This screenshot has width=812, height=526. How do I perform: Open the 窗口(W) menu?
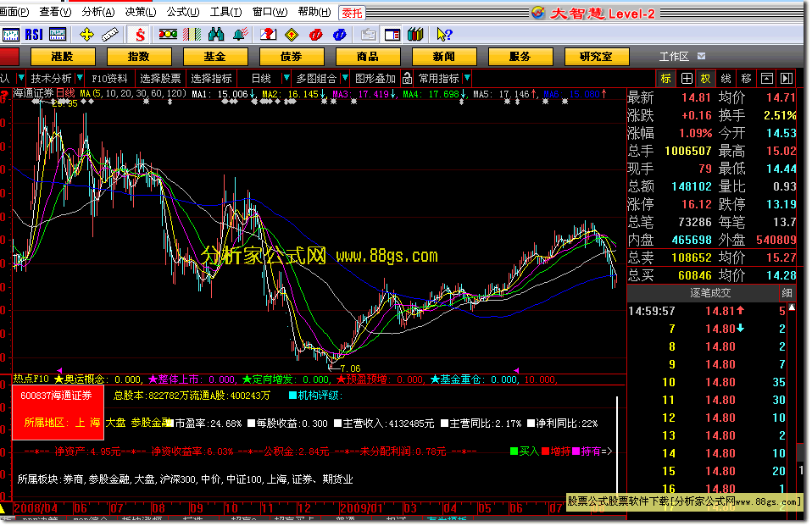click(x=270, y=12)
